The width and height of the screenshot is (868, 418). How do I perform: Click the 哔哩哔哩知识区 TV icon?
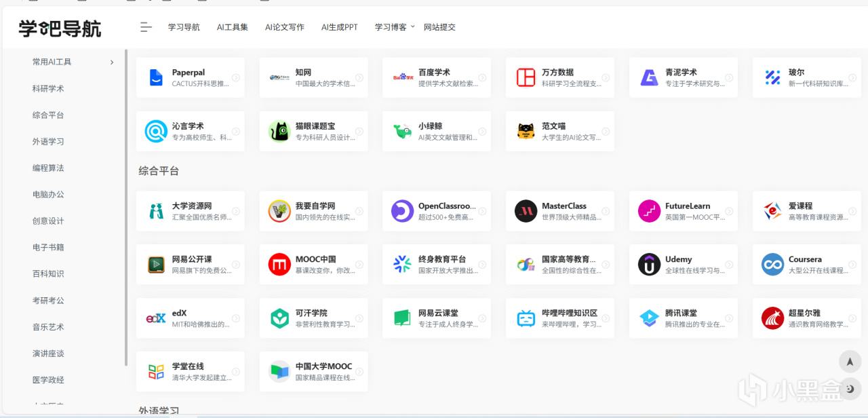pyautogui.click(x=526, y=318)
